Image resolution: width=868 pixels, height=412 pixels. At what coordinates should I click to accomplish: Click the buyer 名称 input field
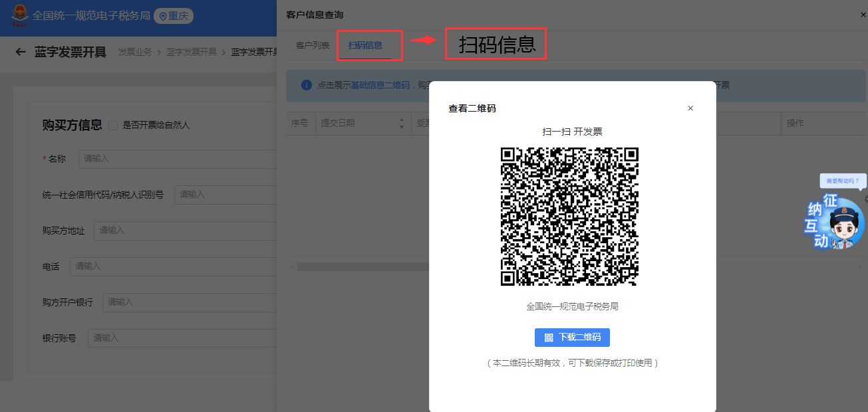pyautogui.click(x=176, y=159)
